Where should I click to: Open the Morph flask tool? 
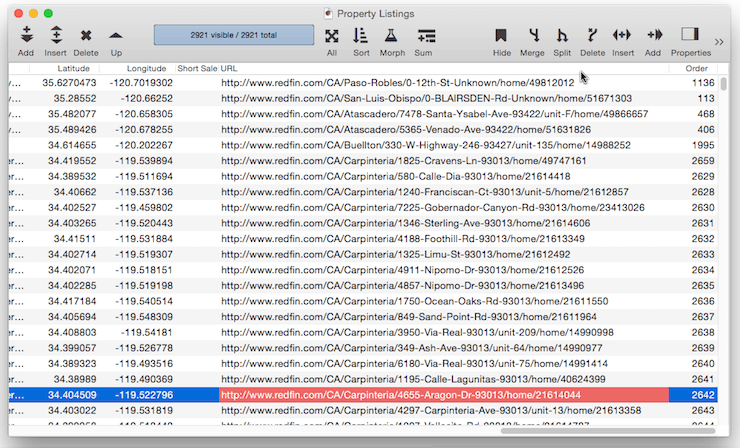tap(391, 35)
